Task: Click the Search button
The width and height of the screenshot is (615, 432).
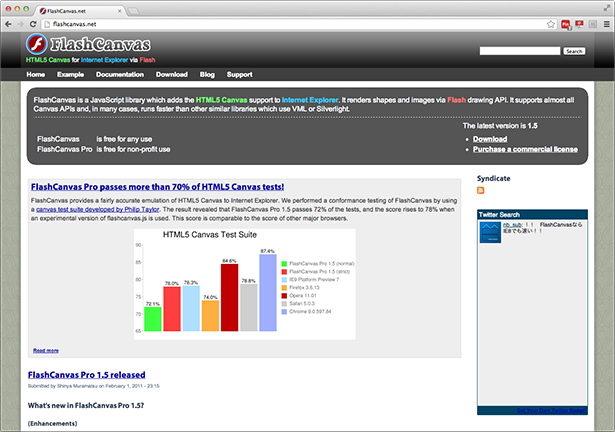Action: [574, 51]
